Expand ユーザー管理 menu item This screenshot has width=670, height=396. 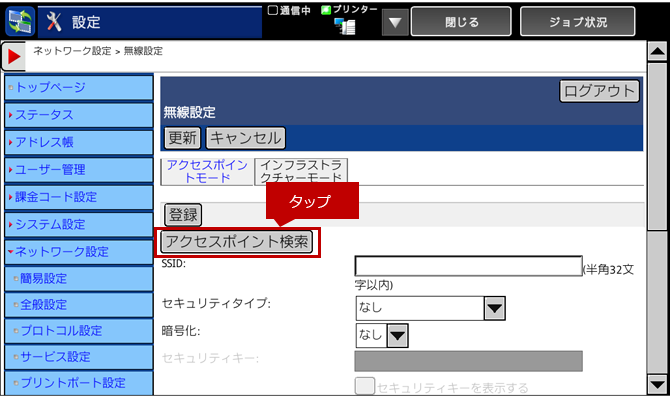coord(79,170)
